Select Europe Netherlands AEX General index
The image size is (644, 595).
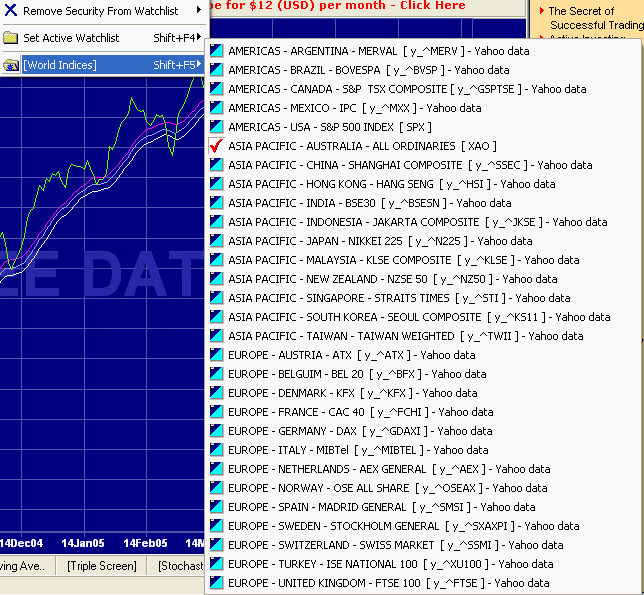click(422, 469)
